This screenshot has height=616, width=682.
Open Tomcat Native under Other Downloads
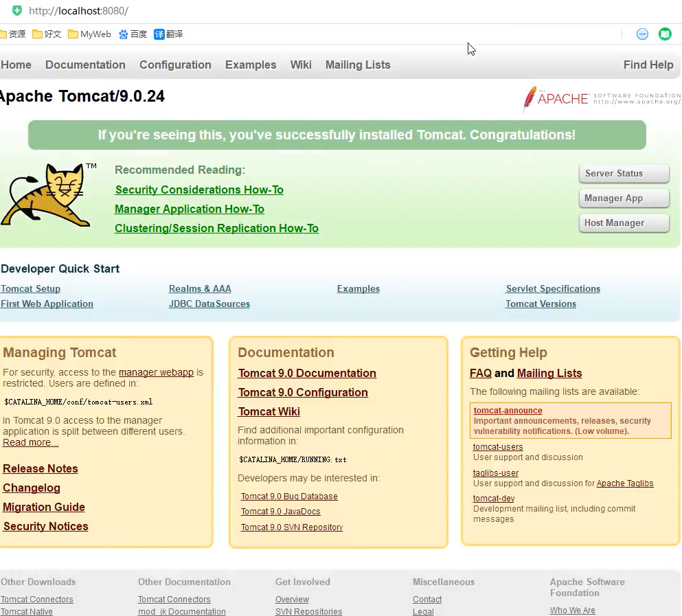[27, 611]
